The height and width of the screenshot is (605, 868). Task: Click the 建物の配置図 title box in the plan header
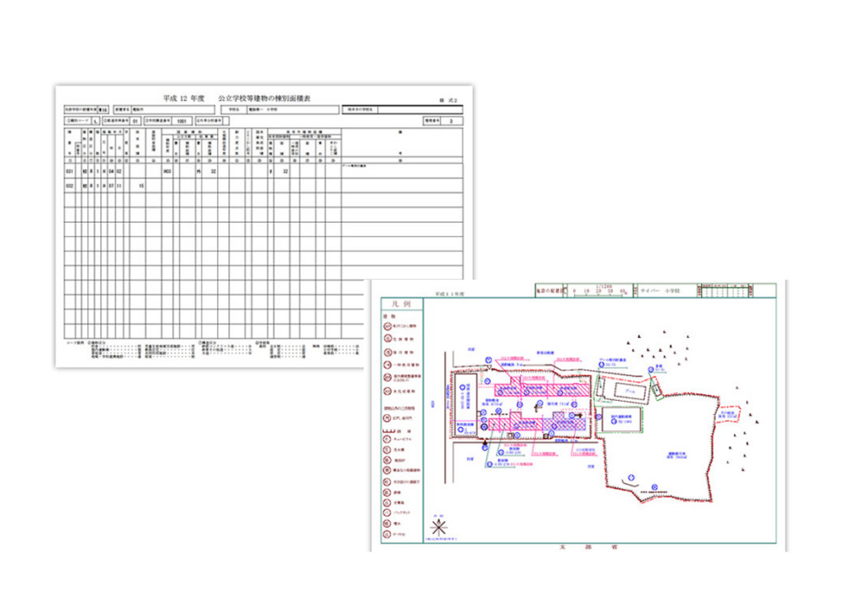[550, 291]
